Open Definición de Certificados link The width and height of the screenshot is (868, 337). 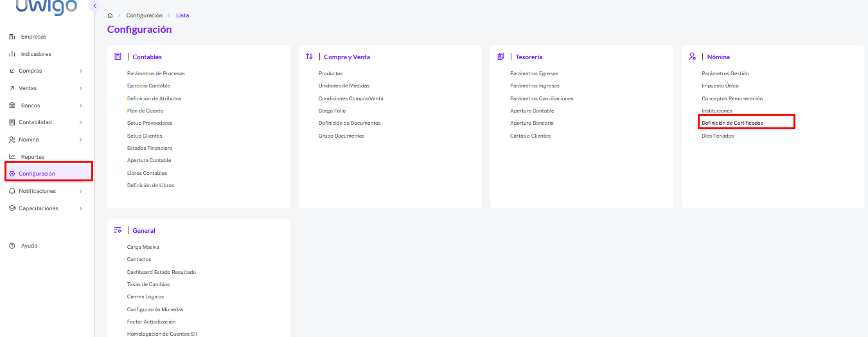pos(732,123)
